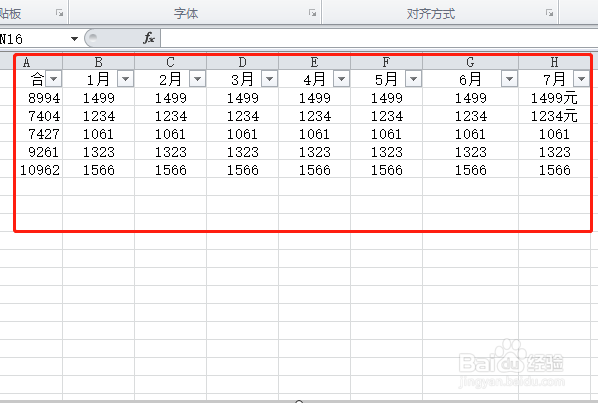This screenshot has height=403, width=598.
Task: Click the 1月 header cell text
Action: 98,79
